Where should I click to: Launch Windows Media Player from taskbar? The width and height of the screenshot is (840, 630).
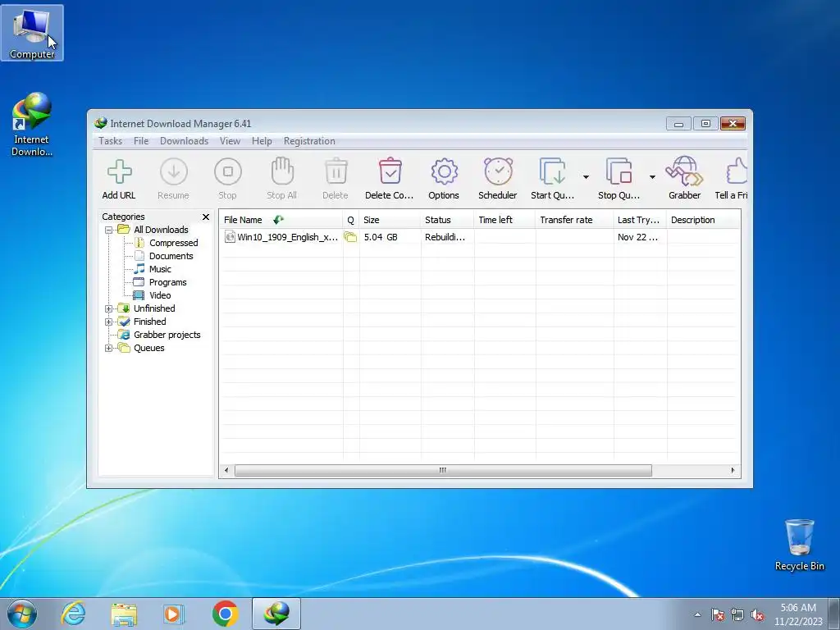pos(174,614)
